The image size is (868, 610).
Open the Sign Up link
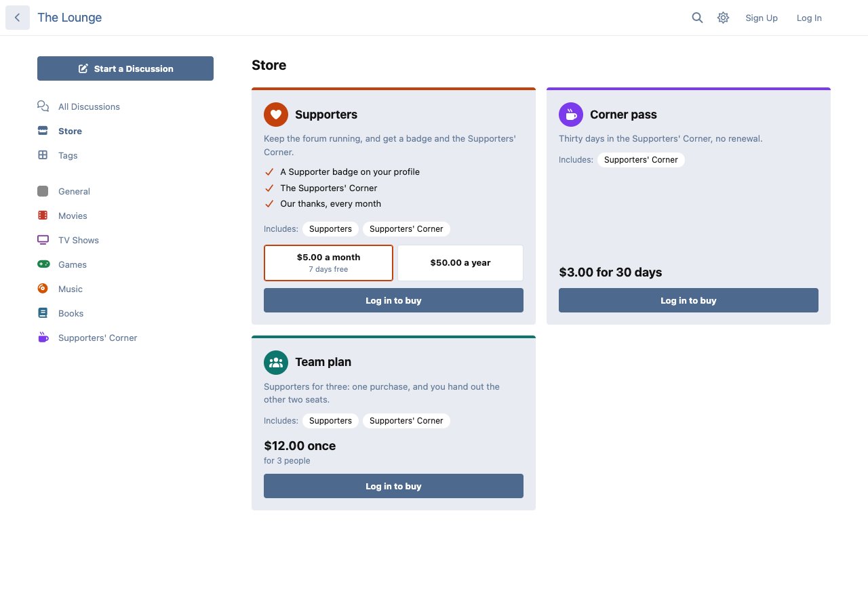[x=762, y=18]
